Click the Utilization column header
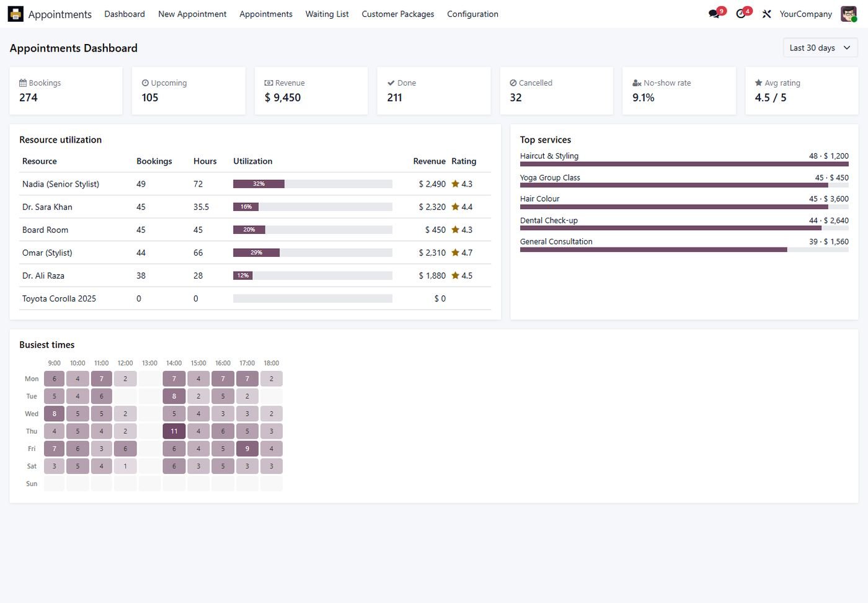This screenshot has height=603, width=868. pyautogui.click(x=252, y=161)
